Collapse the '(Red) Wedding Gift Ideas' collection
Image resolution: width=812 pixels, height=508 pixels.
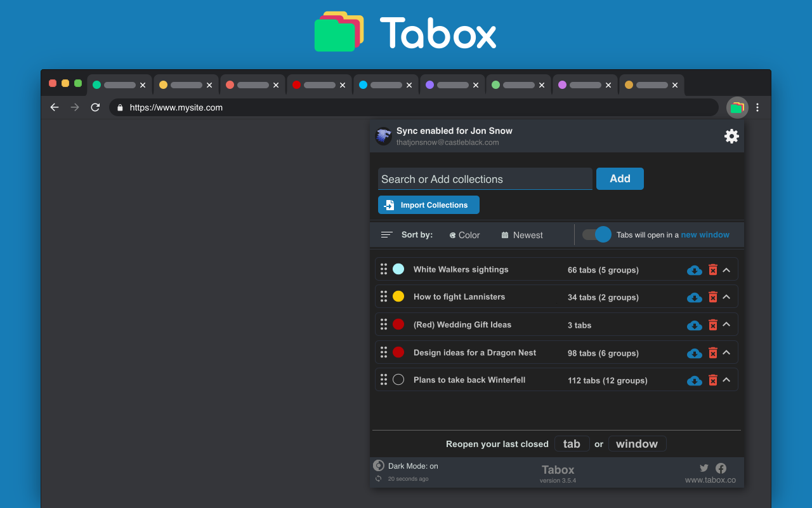click(726, 324)
